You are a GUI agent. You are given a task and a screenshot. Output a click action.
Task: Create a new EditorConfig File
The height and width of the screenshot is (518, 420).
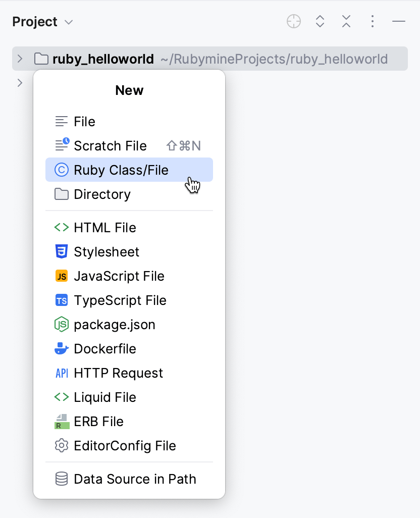click(x=125, y=446)
